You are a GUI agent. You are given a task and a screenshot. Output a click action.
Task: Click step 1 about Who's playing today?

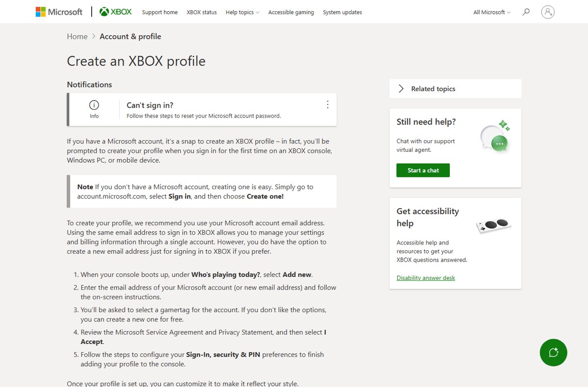196,274
